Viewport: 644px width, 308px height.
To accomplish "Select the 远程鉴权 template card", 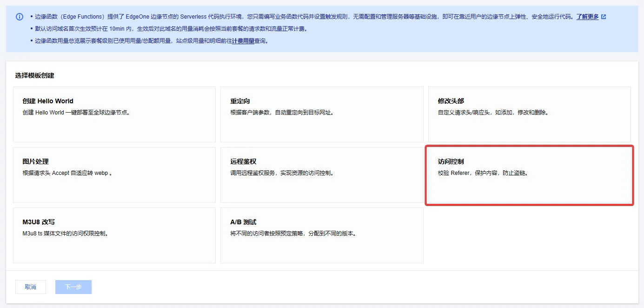I will pos(322,175).
